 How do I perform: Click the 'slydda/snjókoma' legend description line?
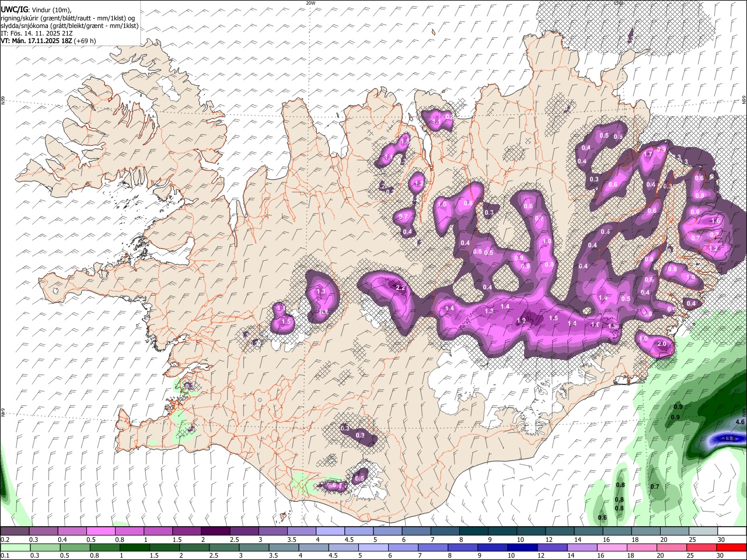point(69,26)
